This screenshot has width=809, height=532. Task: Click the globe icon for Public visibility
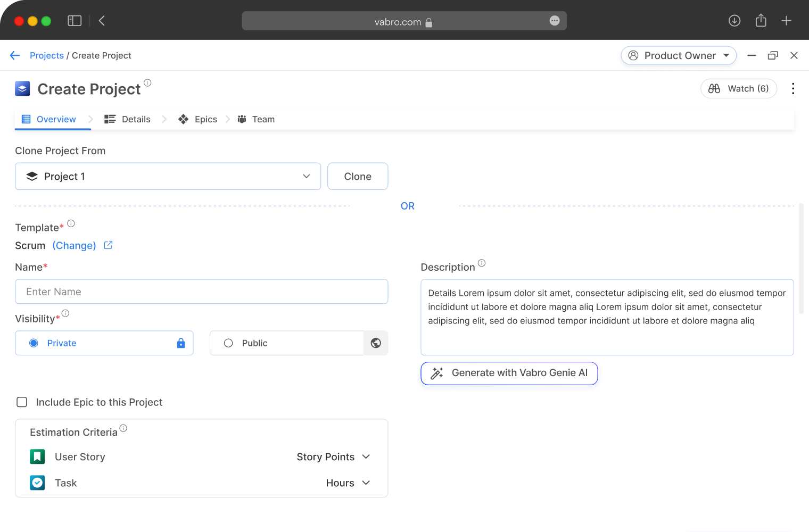(x=376, y=343)
